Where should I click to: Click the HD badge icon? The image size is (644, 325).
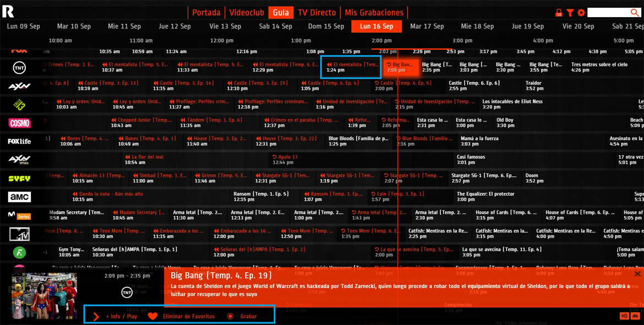point(624,316)
